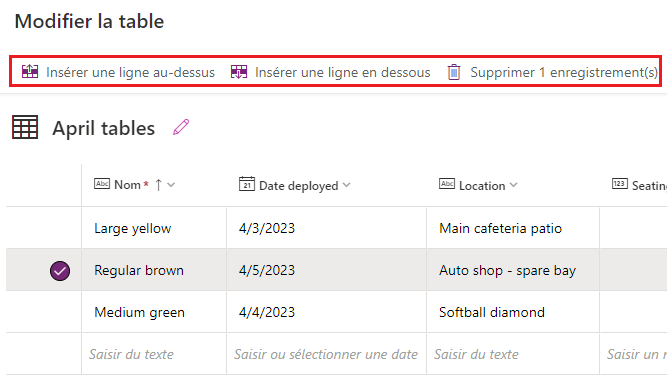Viewport: 667px width, 387px height.
Task: Open the Nom column dropdown chevron
Action: point(171,185)
